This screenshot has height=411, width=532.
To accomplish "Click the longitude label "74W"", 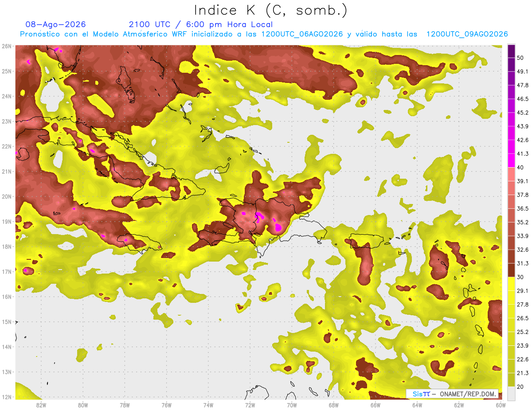I will [208, 405].
